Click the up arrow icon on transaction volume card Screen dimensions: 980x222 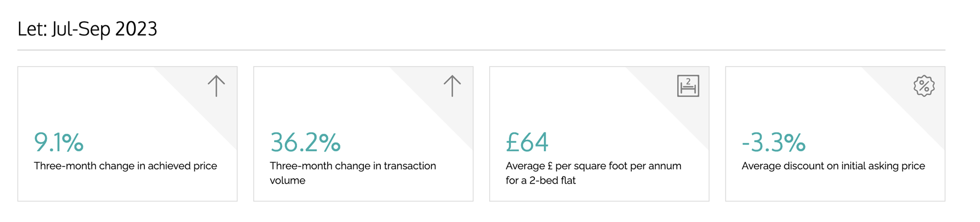pos(452,86)
